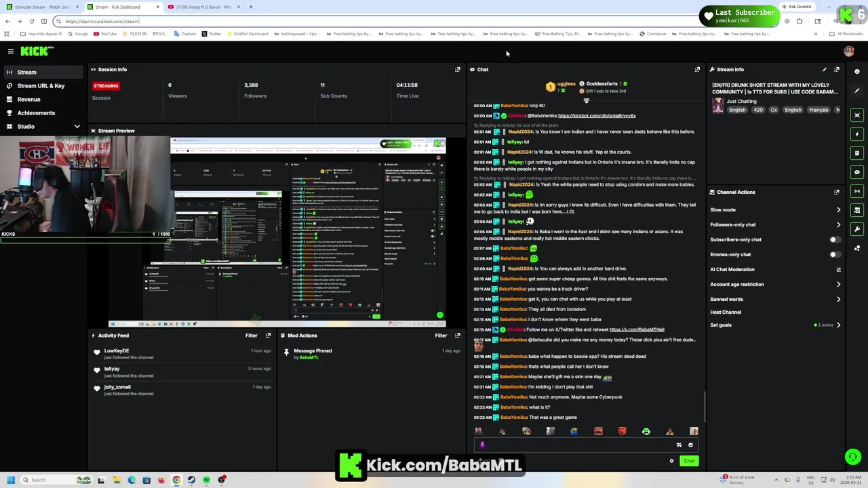Toggle the wrench widget icon in right sidebar
The image size is (868, 488).
[x=856, y=229]
